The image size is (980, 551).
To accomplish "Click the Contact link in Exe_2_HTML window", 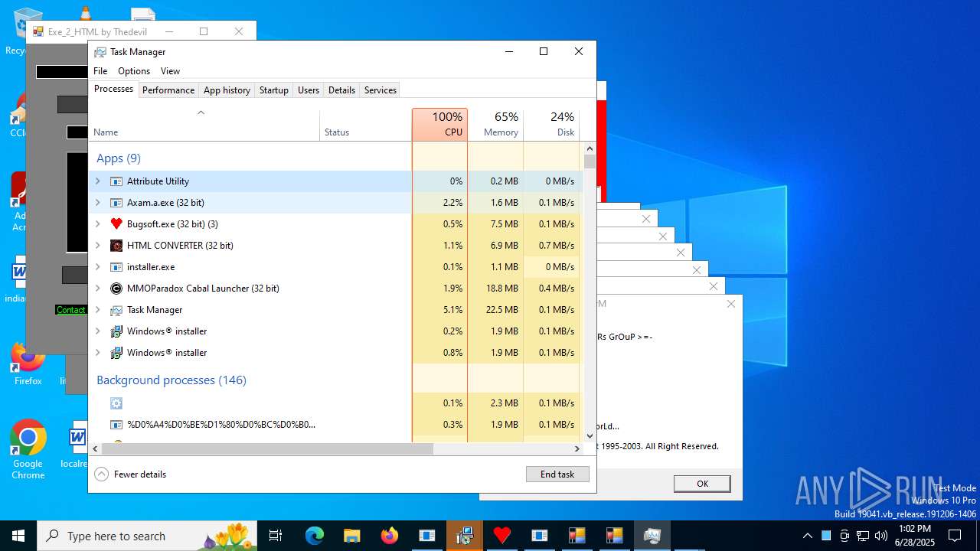I will [70, 310].
